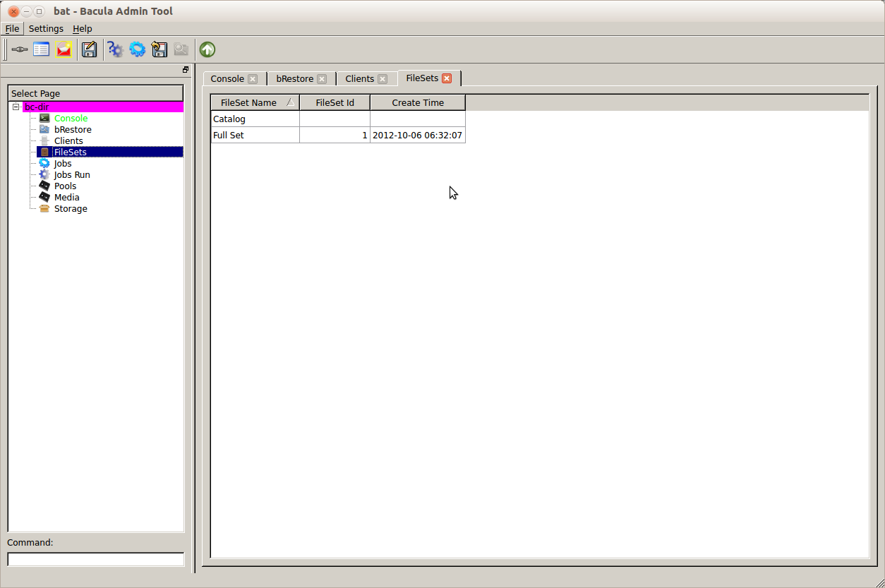This screenshot has height=588, width=885.
Task: Click inside the Command input field
Action: pos(95,559)
